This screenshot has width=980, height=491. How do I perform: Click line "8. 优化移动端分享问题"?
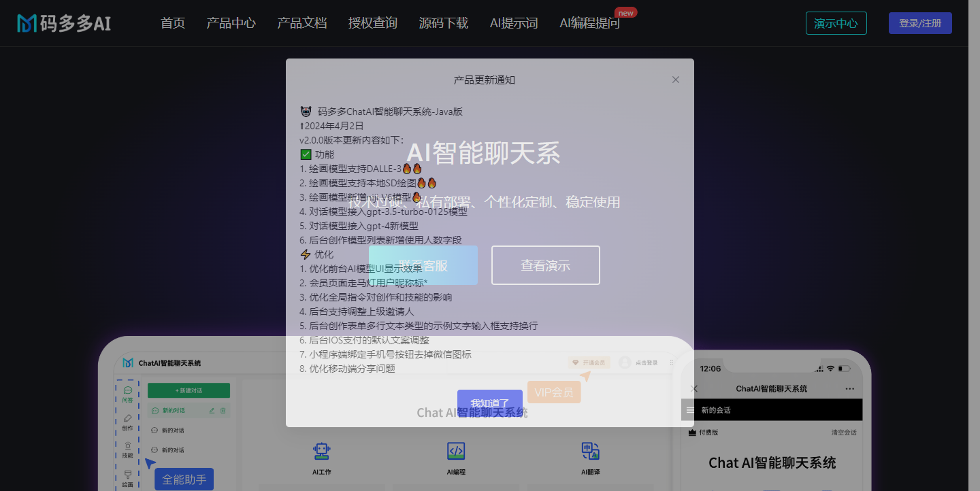point(347,369)
